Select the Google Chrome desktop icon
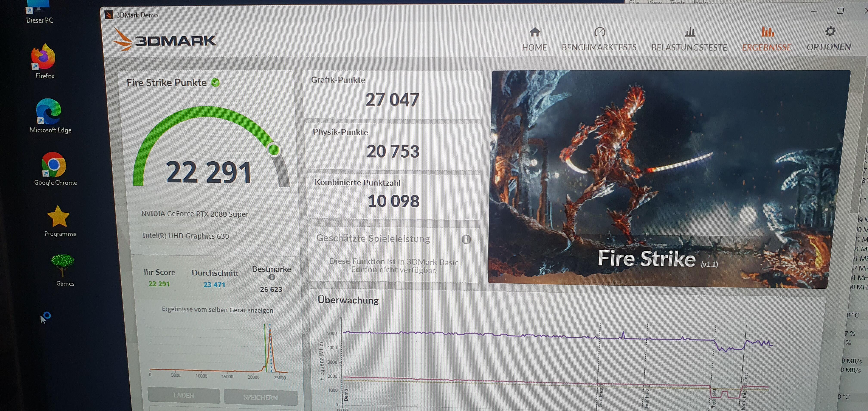This screenshot has height=411, width=868. 54,165
